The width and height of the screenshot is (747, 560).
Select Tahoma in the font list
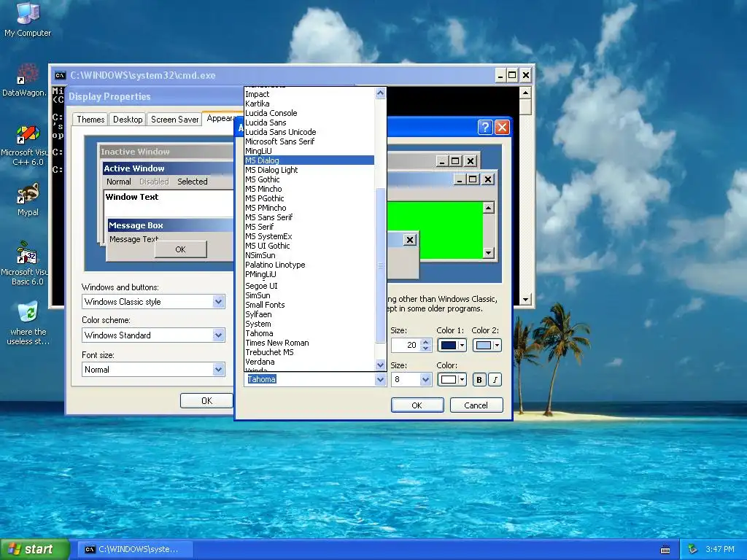click(309, 333)
